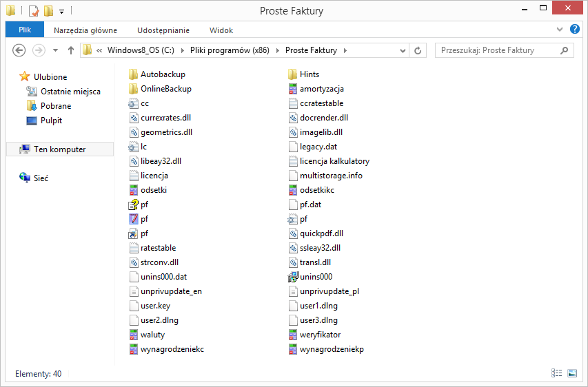Open the Plik ribbon tab
Viewport: 588px width, 387px height.
[x=25, y=30]
